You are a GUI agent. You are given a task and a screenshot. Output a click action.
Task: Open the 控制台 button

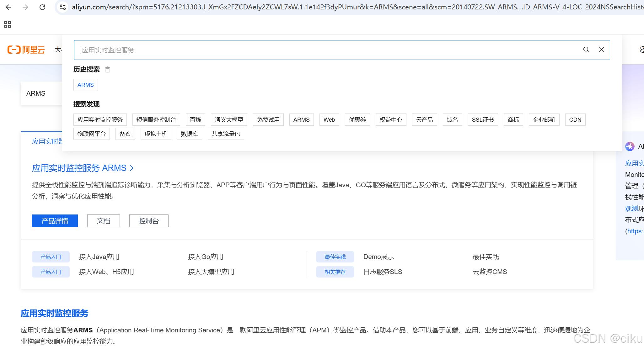[x=149, y=221]
